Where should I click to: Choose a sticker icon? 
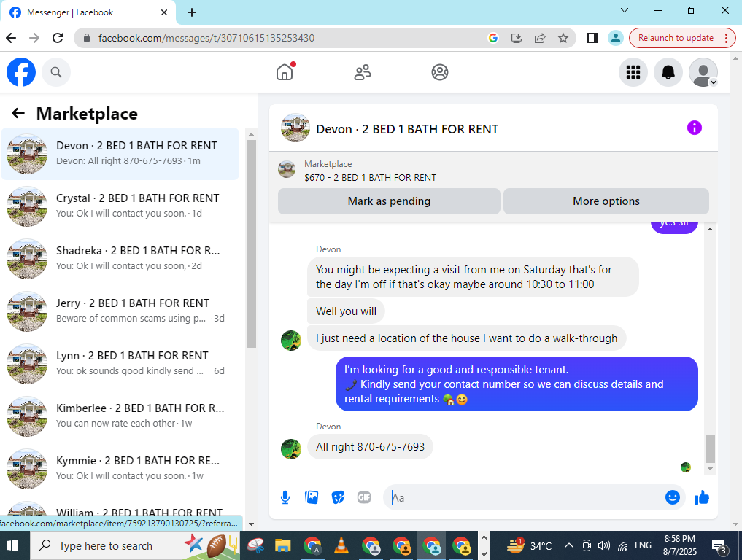(x=338, y=497)
